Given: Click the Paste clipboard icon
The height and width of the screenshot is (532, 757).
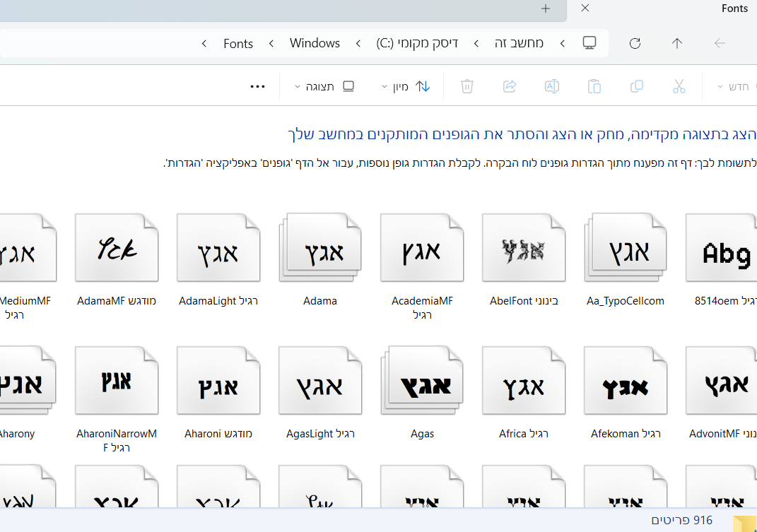Looking at the screenshot, I should (x=594, y=86).
